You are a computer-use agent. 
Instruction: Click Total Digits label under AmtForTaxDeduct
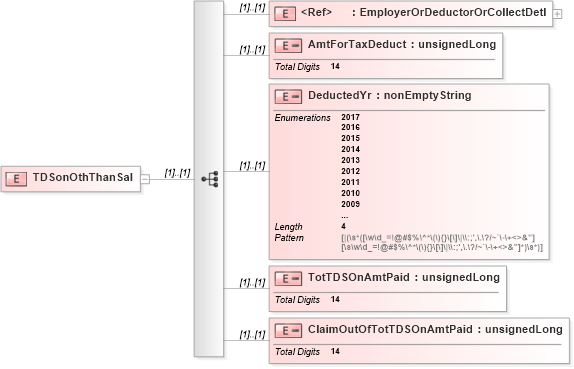coord(297,67)
